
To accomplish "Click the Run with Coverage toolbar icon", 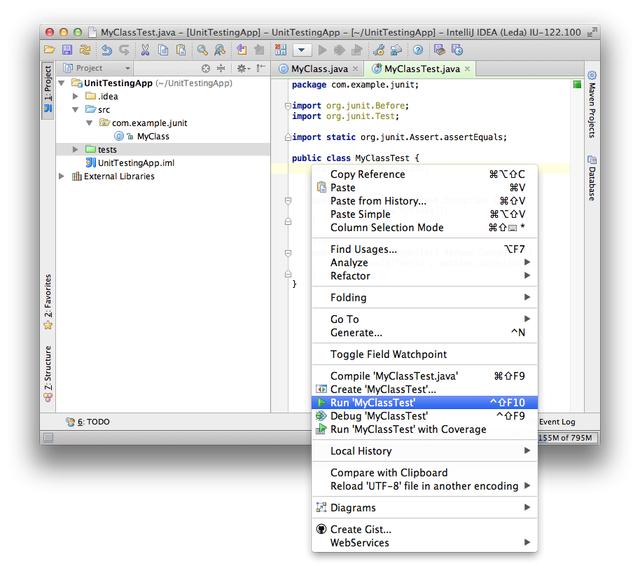I will 357,50.
